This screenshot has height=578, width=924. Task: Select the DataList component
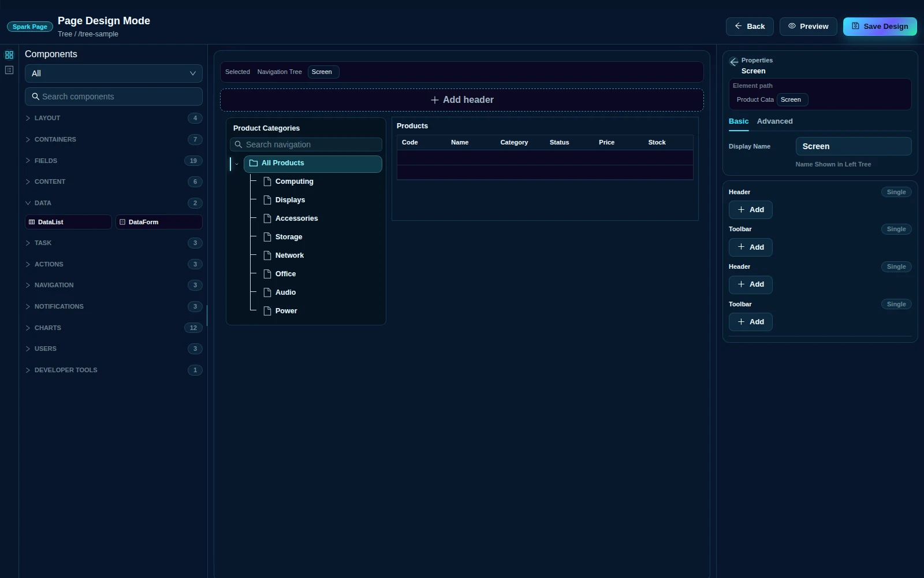pyautogui.click(x=68, y=222)
